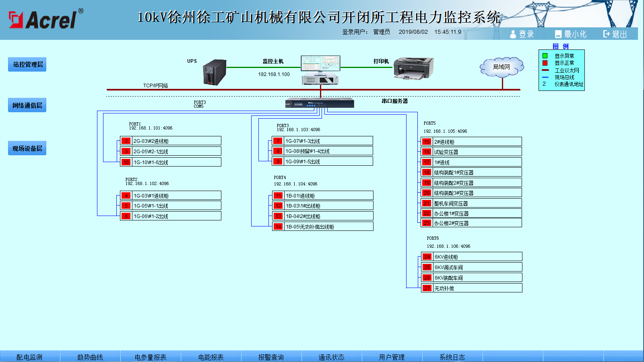Click the red status swatch in legend

pos(545,63)
